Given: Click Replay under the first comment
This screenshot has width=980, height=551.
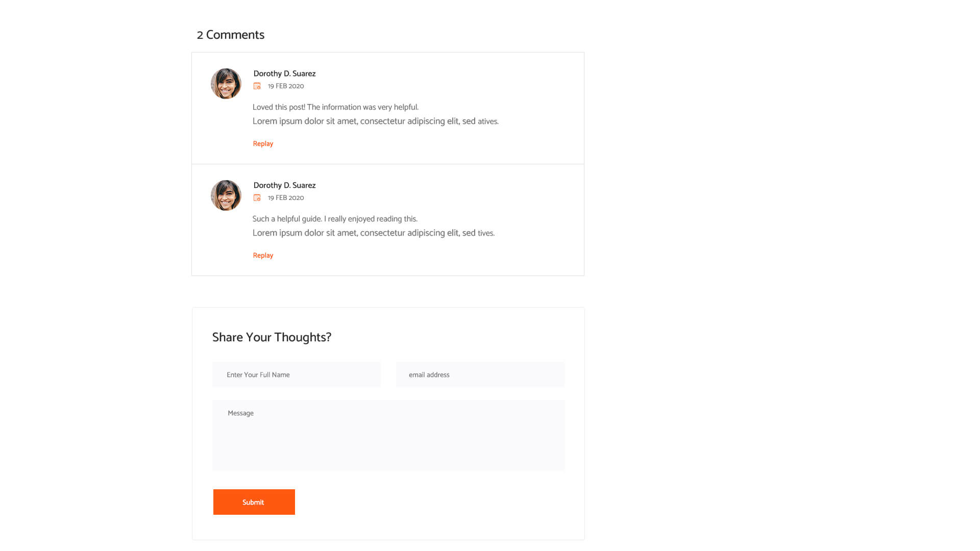Looking at the screenshot, I should (263, 144).
